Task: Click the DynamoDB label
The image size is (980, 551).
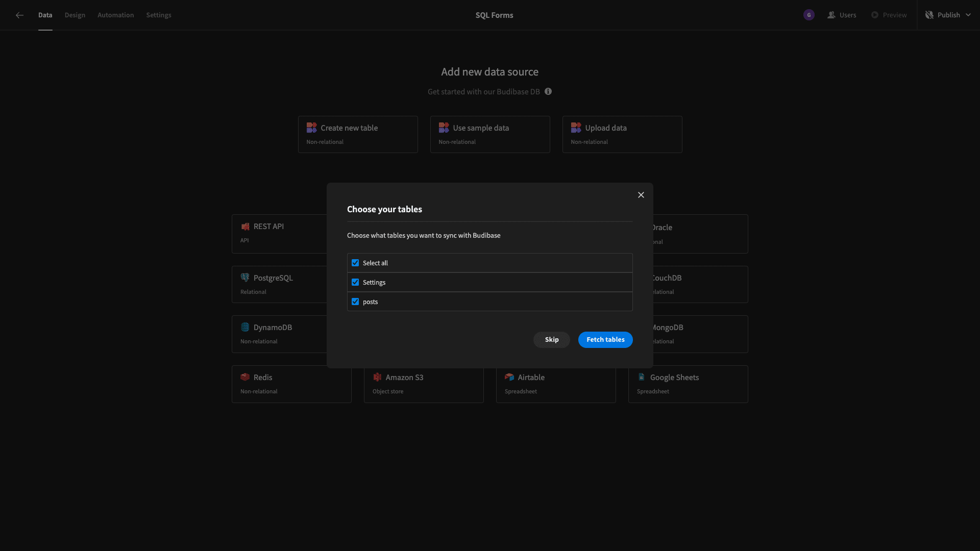Action: coord(273,328)
